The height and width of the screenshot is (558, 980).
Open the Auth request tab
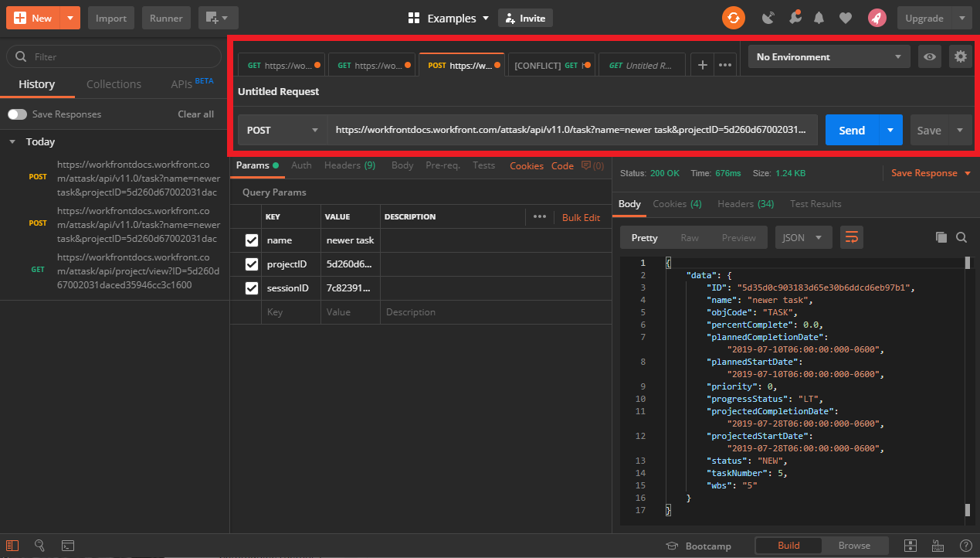coord(301,165)
